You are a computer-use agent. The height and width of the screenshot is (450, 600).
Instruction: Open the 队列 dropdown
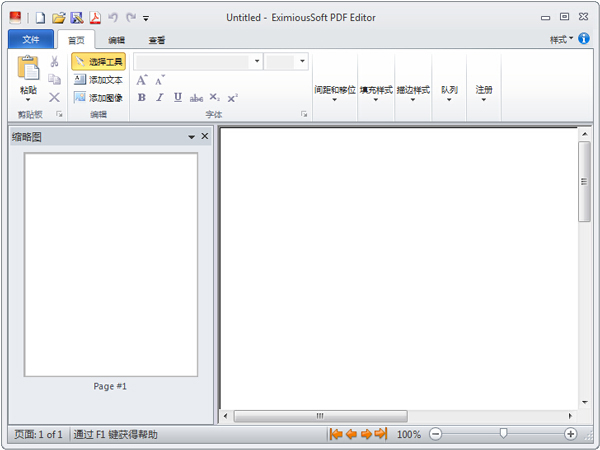[449, 93]
